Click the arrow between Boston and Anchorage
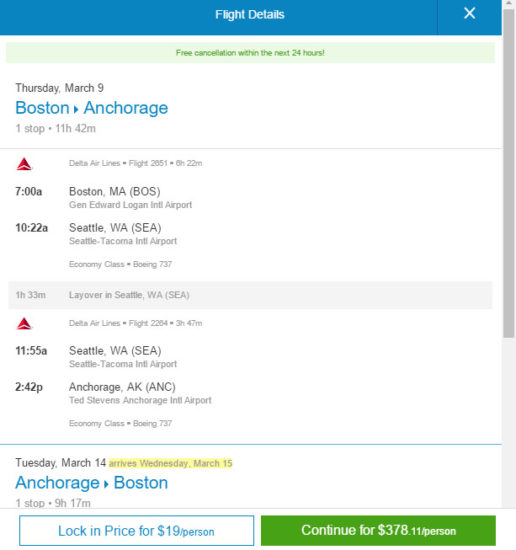 [76, 109]
